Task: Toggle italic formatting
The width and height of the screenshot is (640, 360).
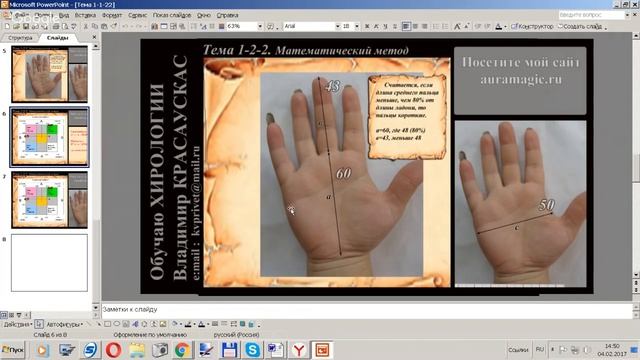Action: (376, 26)
